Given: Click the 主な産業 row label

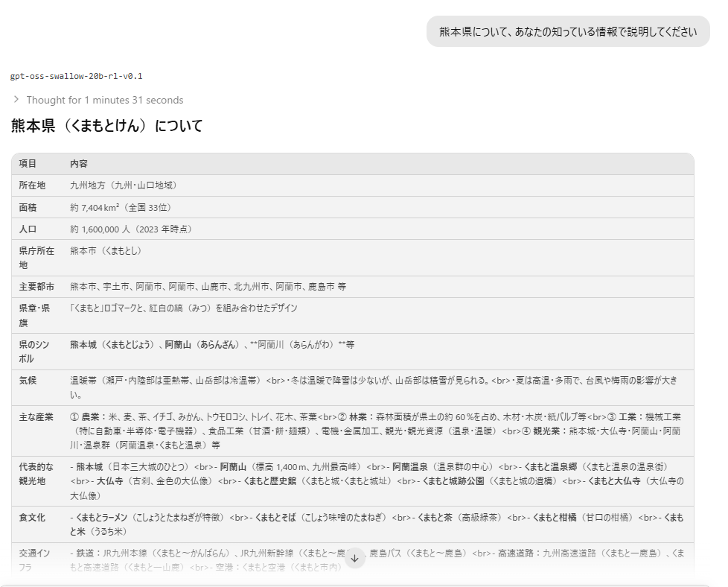Looking at the screenshot, I should coord(36,416).
